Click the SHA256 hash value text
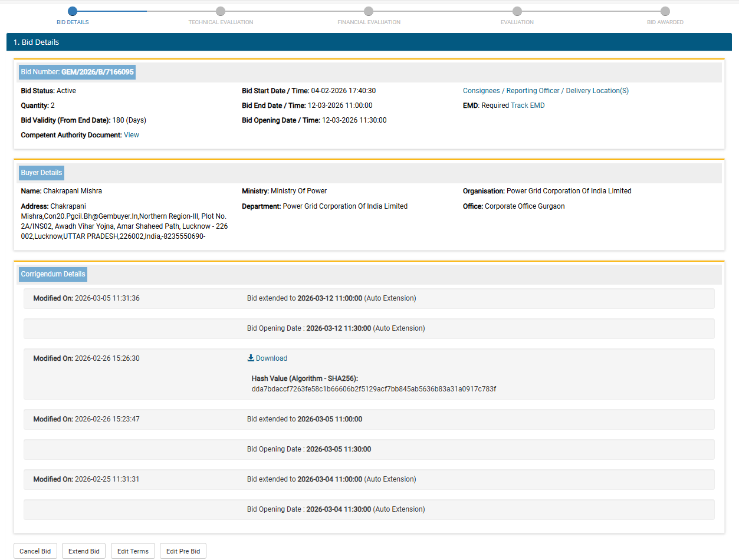 pos(374,389)
